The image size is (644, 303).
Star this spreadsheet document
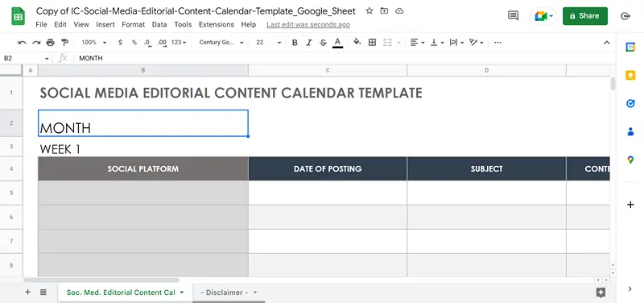[369, 11]
